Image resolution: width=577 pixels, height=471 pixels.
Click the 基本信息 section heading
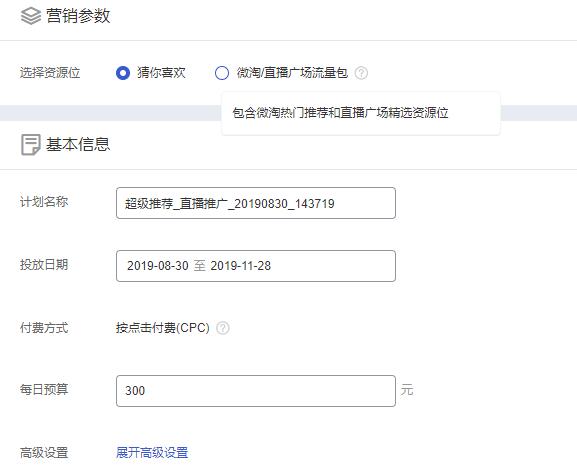tap(78, 144)
